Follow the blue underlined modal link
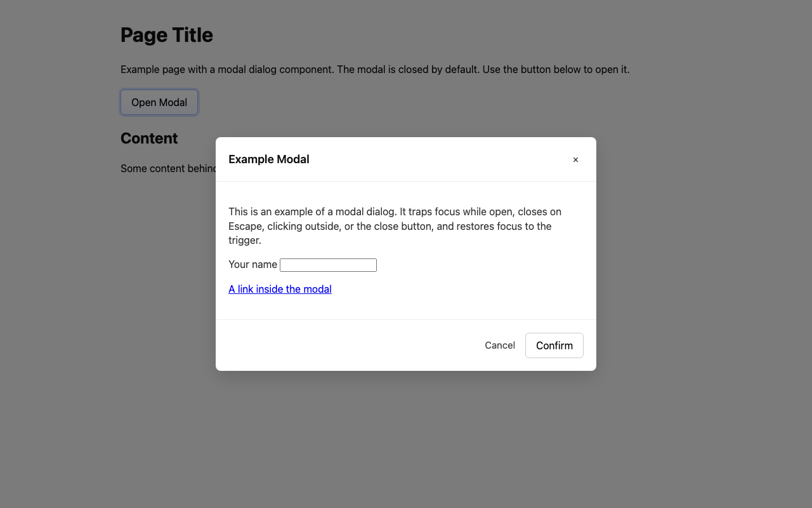 coord(280,289)
